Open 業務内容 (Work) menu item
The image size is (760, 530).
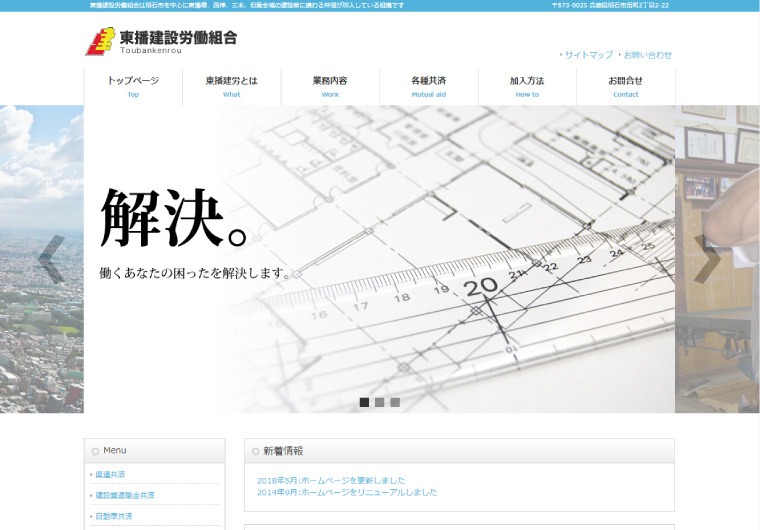point(330,86)
